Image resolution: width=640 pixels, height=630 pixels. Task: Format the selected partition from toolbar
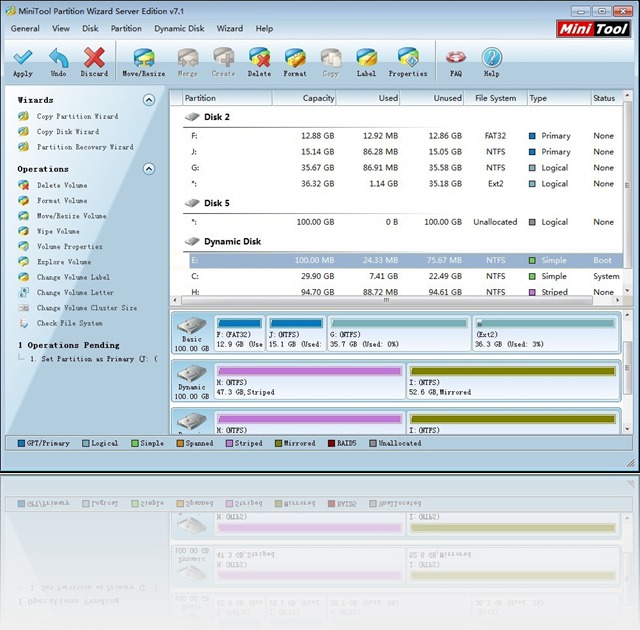(295, 62)
